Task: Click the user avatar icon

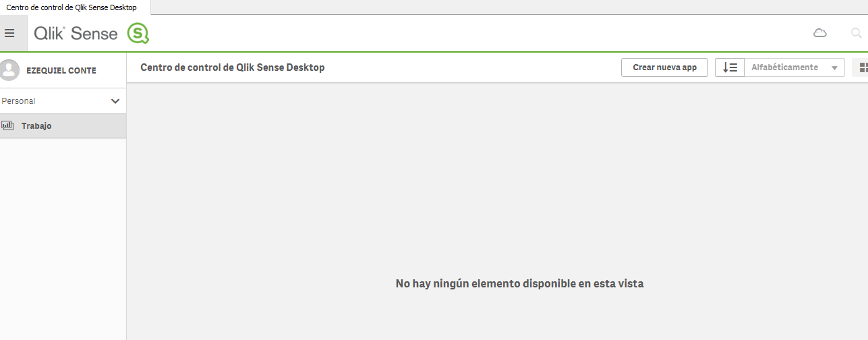Action: (x=10, y=70)
